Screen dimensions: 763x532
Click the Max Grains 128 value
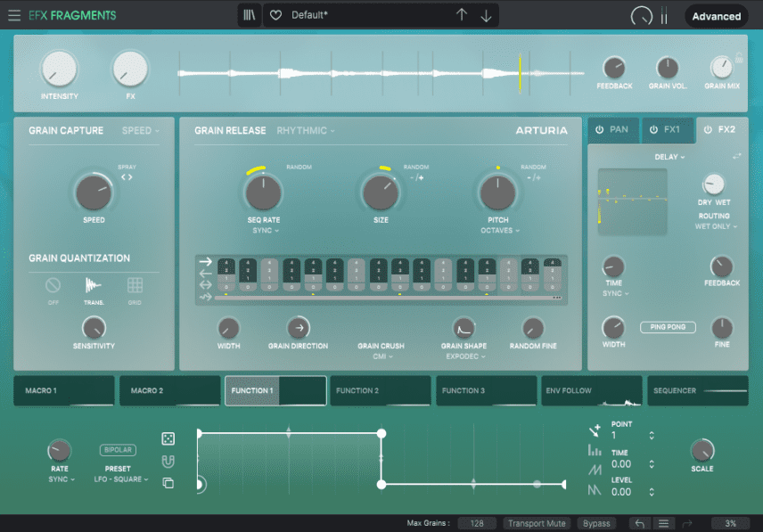(477, 524)
